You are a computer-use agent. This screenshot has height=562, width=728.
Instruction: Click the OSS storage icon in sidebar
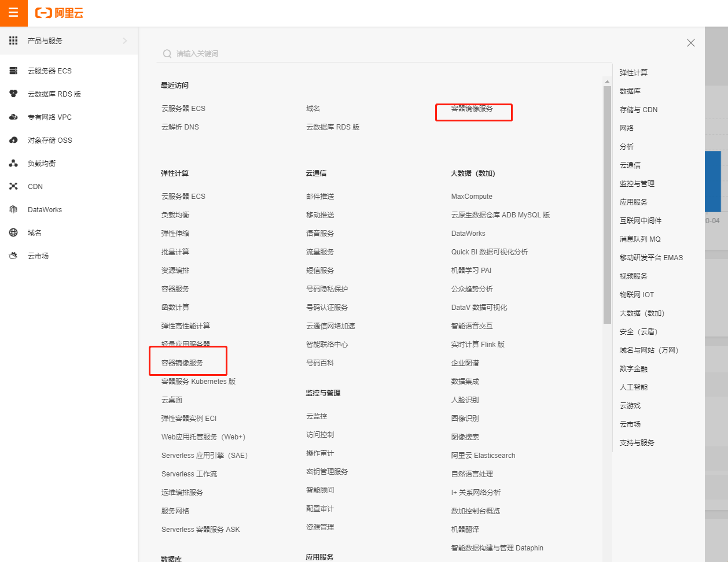(x=13, y=140)
